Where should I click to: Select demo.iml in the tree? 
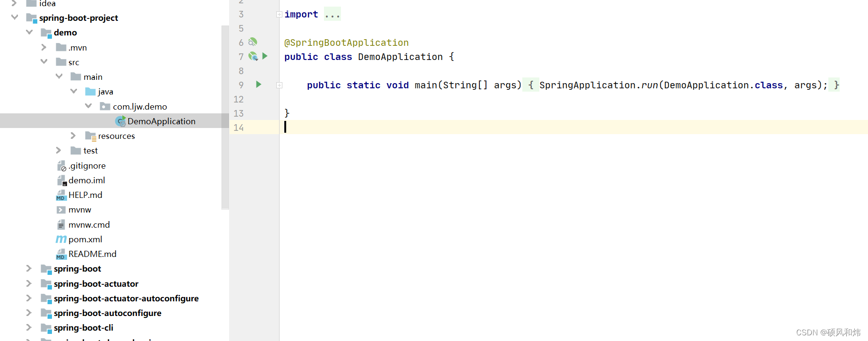click(87, 180)
